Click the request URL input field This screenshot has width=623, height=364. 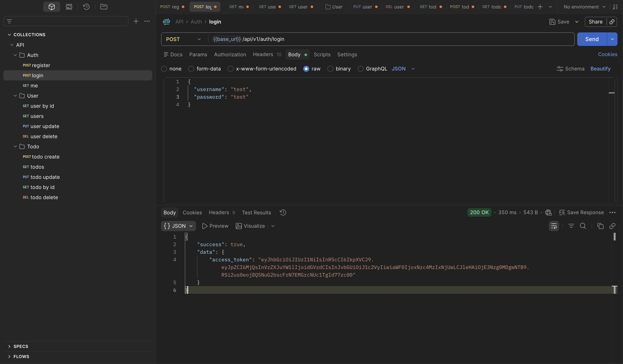point(391,39)
